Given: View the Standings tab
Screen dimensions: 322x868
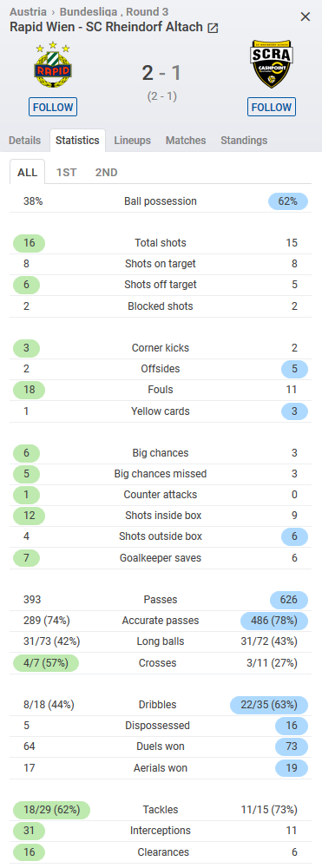Looking at the screenshot, I should coord(244,140).
